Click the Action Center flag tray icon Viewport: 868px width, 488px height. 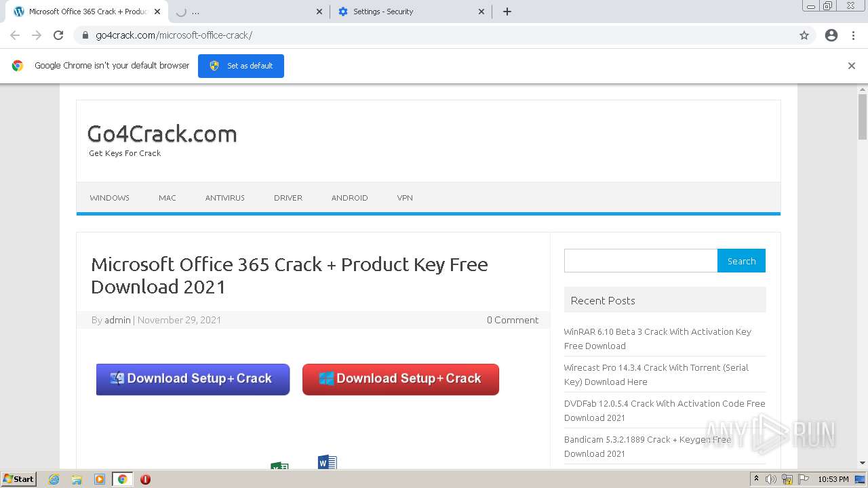pos(803,479)
